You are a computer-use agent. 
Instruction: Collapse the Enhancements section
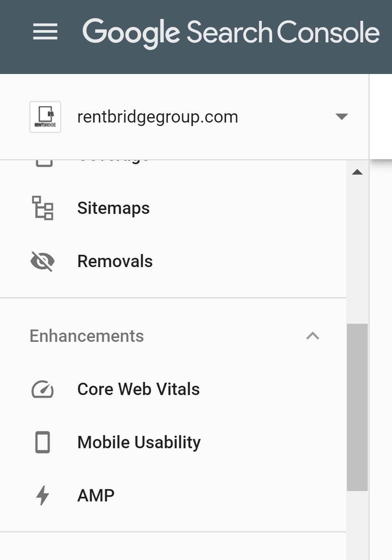(313, 336)
